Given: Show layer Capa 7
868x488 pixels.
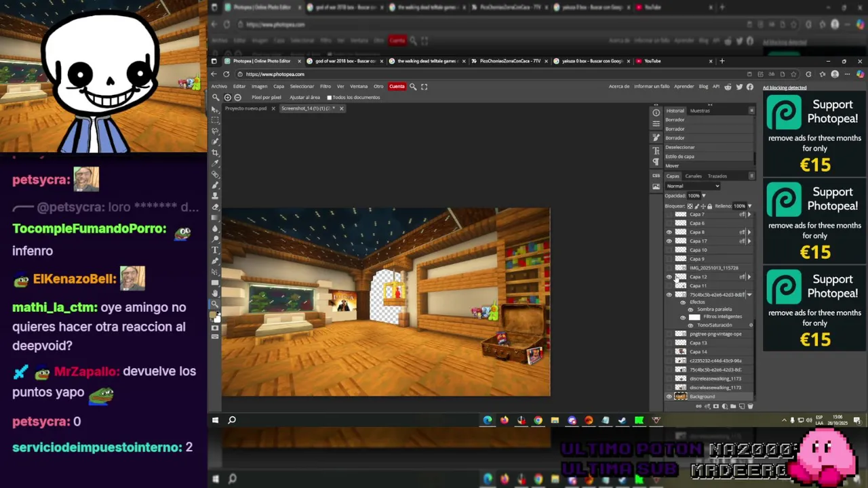Looking at the screenshot, I should click(669, 214).
